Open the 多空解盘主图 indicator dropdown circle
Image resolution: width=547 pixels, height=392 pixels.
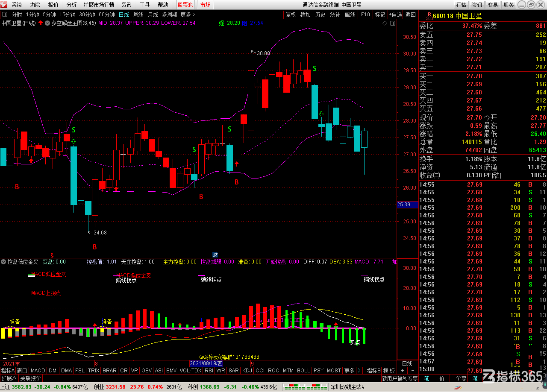[47, 23]
